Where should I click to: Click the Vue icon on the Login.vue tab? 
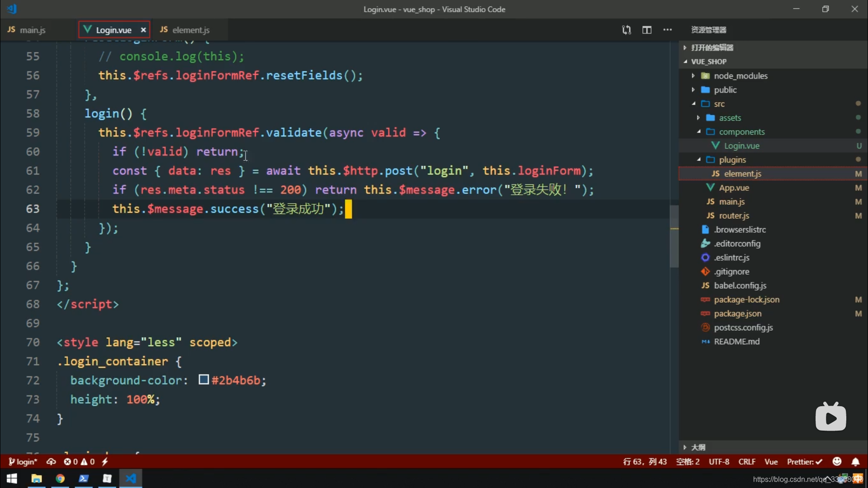tap(88, 29)
